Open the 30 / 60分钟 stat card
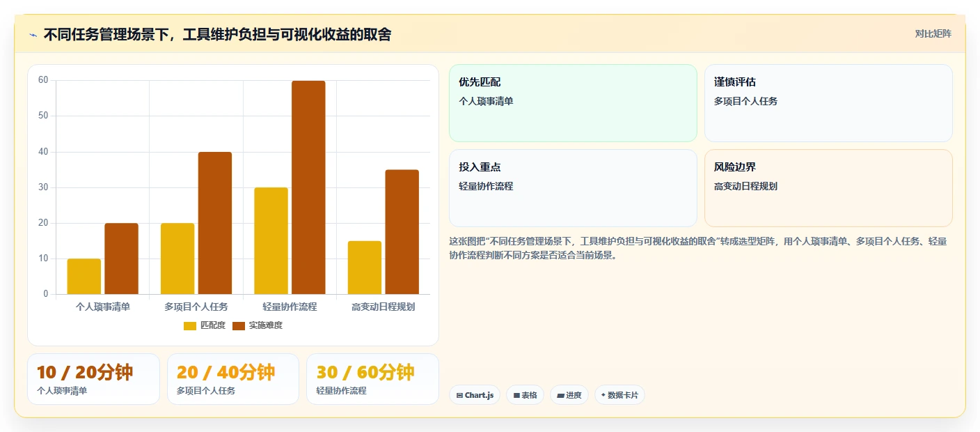The image size is (980, 432). click(372, 379)
